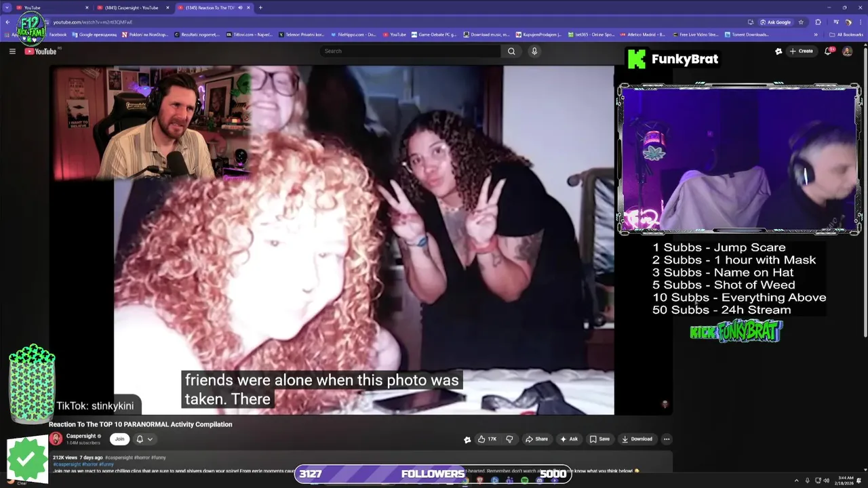
Task: Click the browser address bar URL
Action: [93, 22]
